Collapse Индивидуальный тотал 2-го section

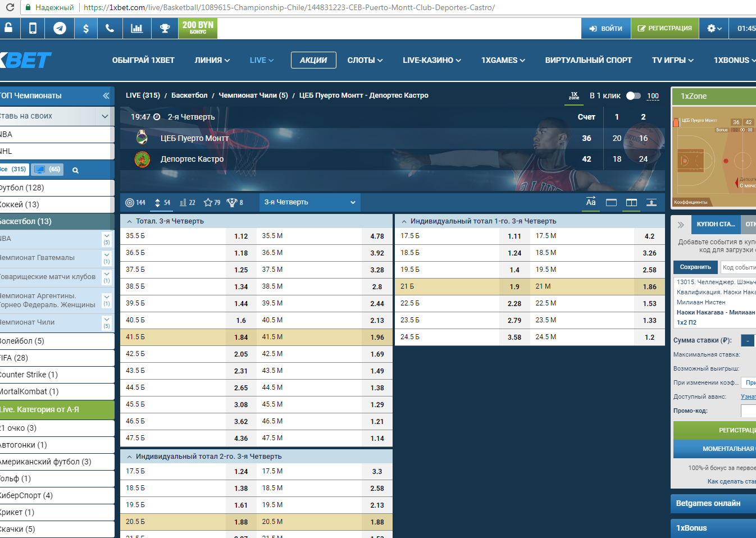[129, 457]
